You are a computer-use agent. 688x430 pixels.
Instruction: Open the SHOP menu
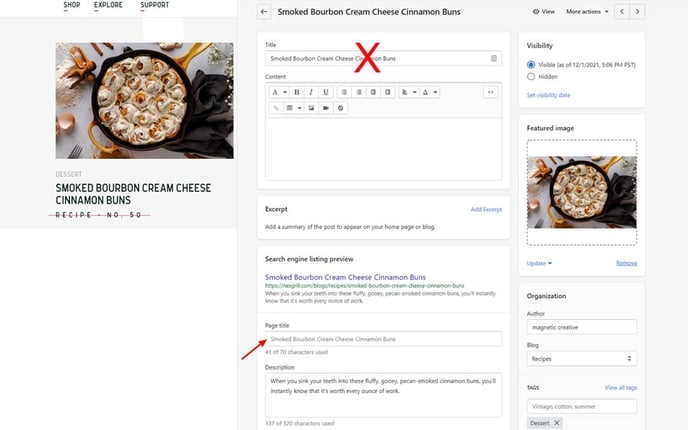(x=72, y=5)
